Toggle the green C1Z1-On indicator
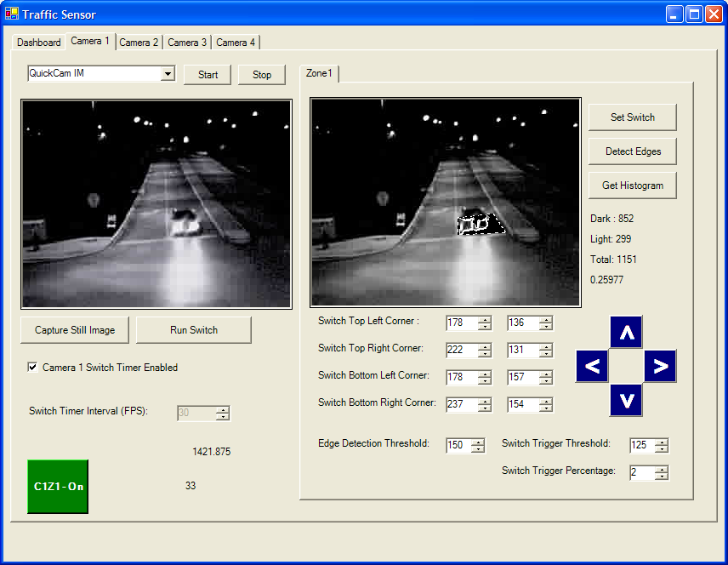The image size is (728, 565). [x=58, y=487]
